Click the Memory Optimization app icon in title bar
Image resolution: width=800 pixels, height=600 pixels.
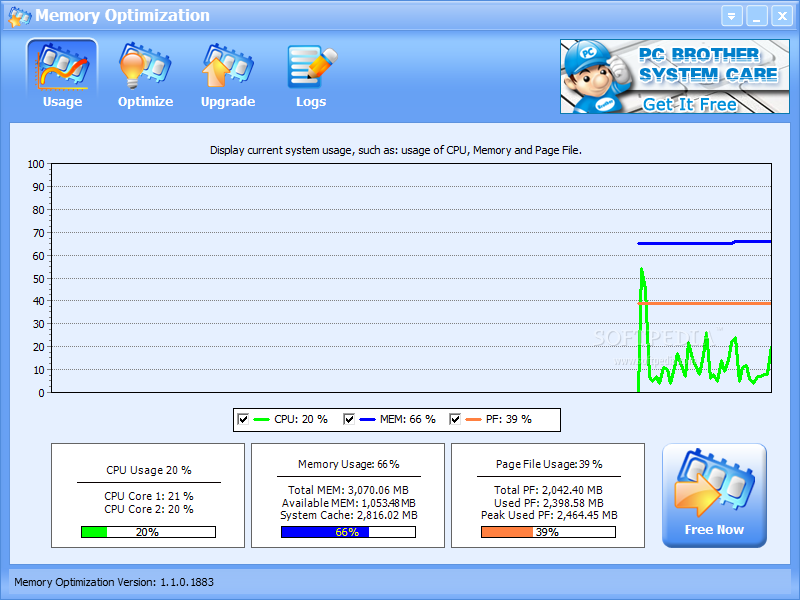19,17
